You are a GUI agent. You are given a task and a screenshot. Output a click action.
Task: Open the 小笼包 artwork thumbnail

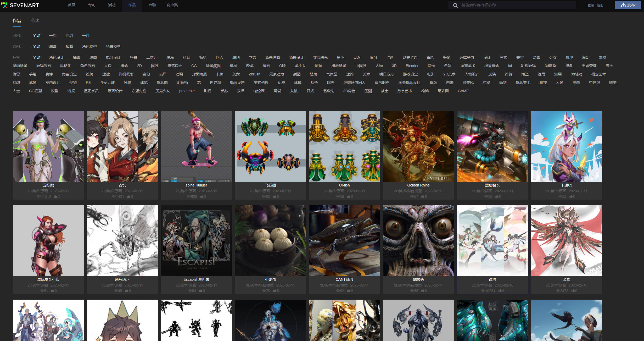[x=270, y=241]
